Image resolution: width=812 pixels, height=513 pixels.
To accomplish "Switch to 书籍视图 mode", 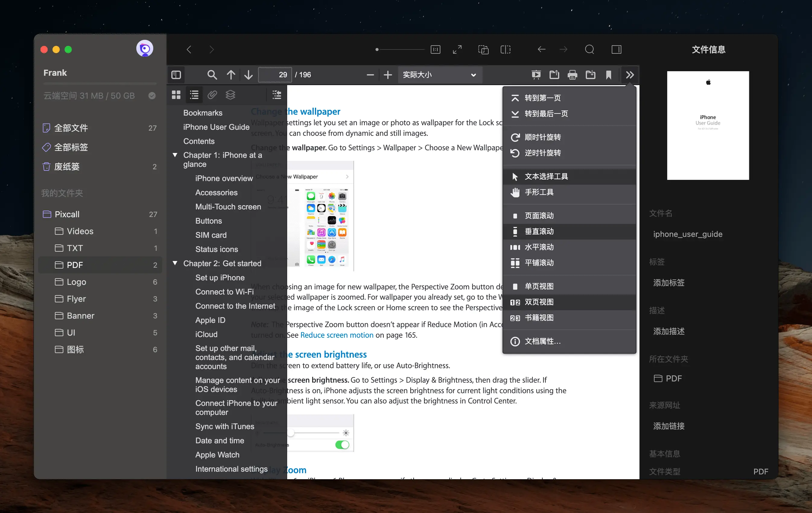I will [x=569, y=318].
